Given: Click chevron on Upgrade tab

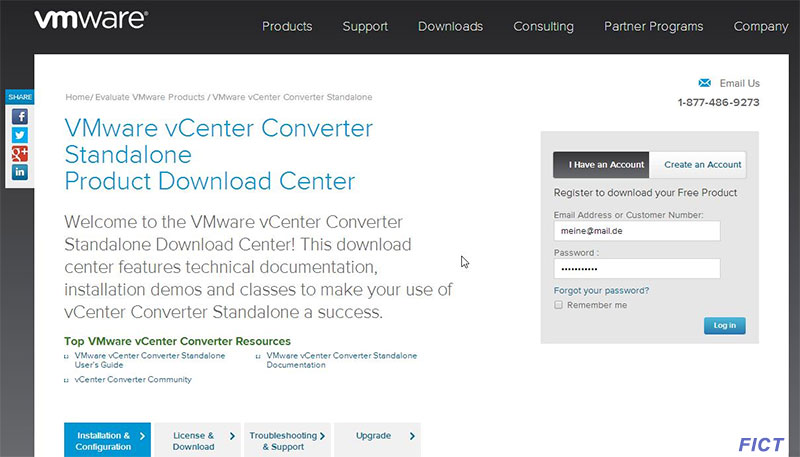Looking at the screenshot, I should tap(412, 436).
